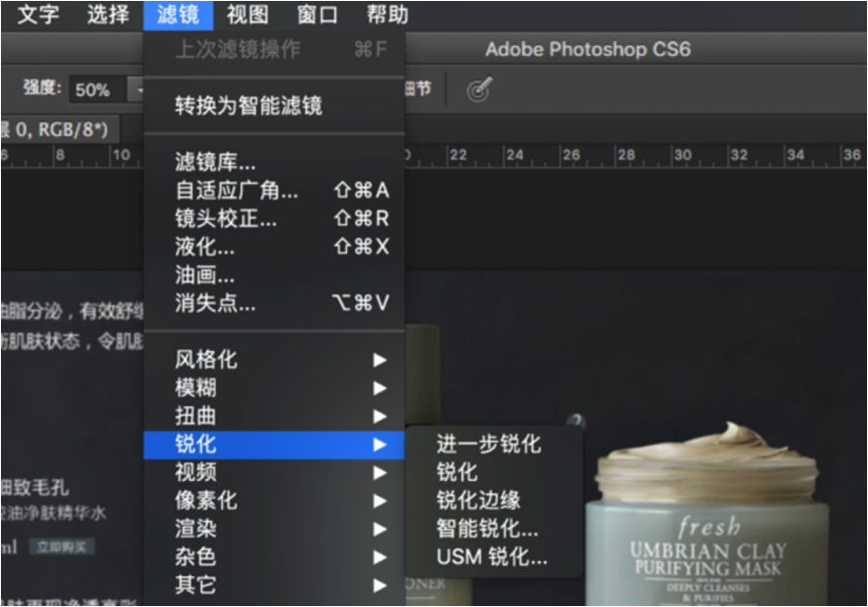Click the 强度 50% input field
The width and height of the screenshot is (868, 607).
(x=94, y=90)
